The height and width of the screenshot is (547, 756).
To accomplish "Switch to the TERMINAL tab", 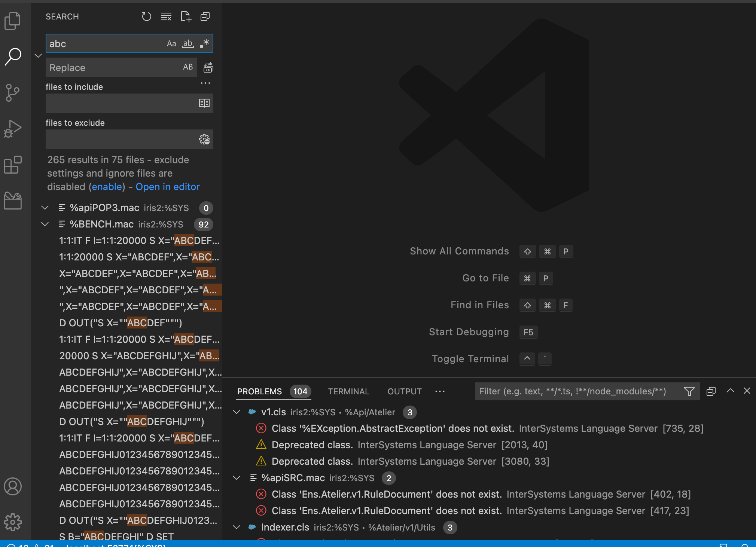I will coord(348,391).
